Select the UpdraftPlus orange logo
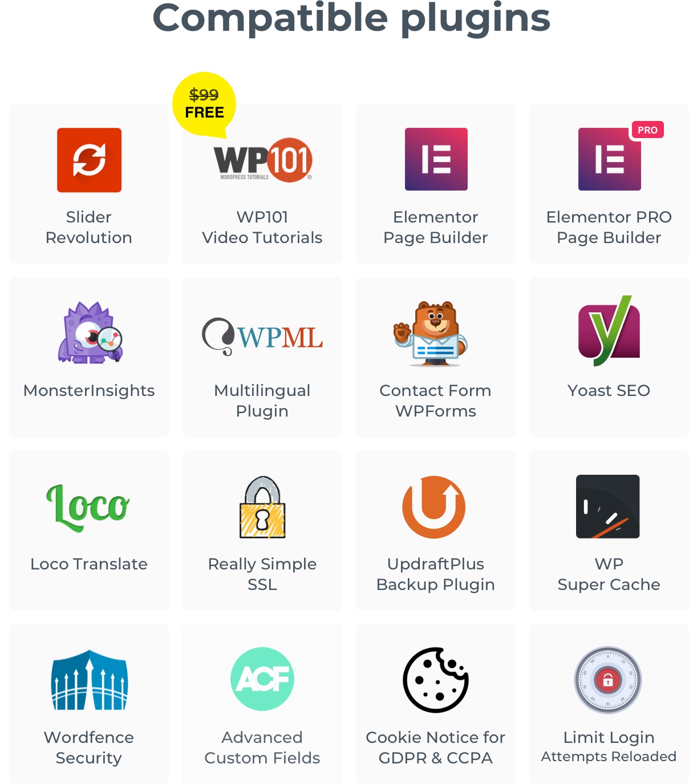This screenshot has height=784, width=689. tap(434, 507)
